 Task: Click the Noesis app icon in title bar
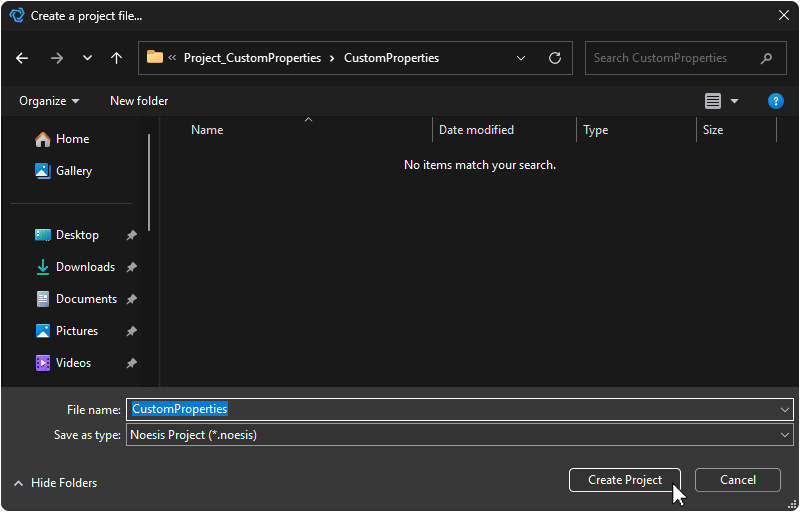click(17, 15)
